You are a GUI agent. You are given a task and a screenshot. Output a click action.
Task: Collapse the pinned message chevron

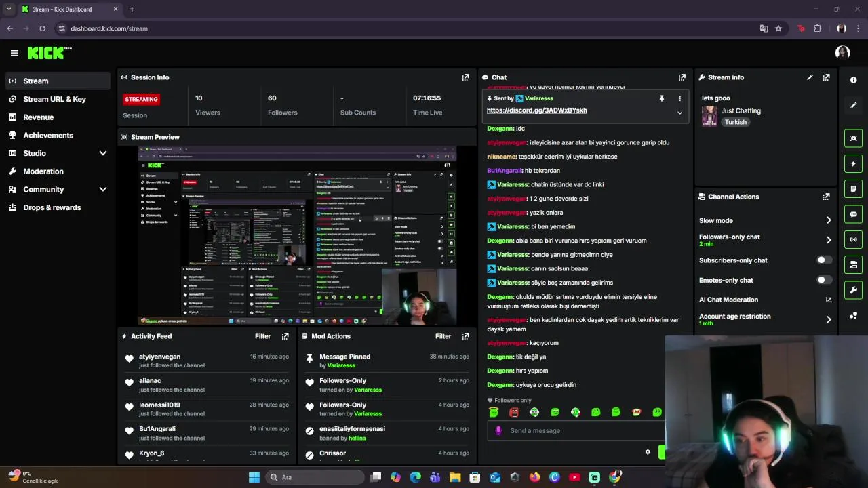click(x=679, y=113)
